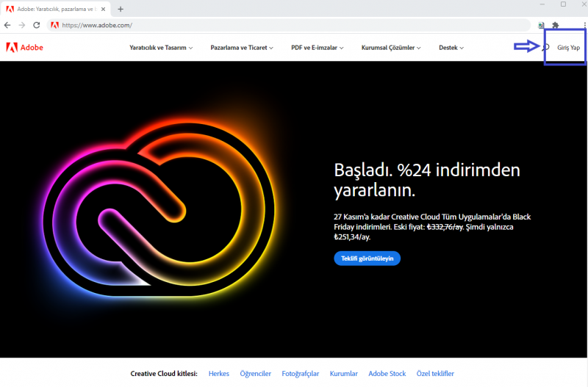Minimize the browser window
The width and height of the screenshot is (588, 387).
pyautogui.click(x=542, y=4)
